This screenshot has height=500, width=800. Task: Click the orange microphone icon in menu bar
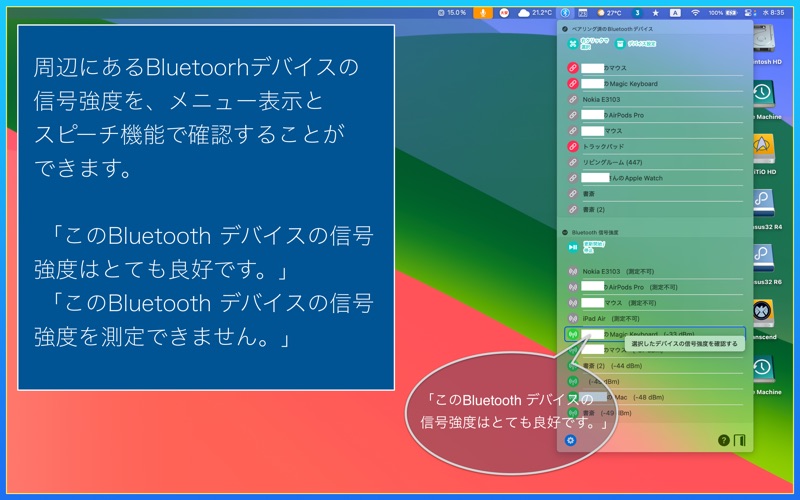click(483, 13)
